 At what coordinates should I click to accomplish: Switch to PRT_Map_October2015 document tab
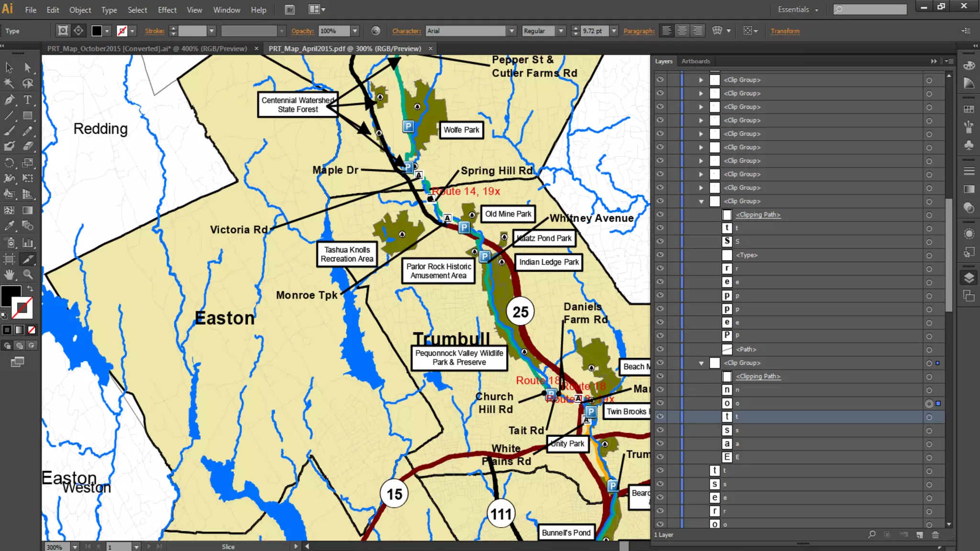[x=147, y=48]
